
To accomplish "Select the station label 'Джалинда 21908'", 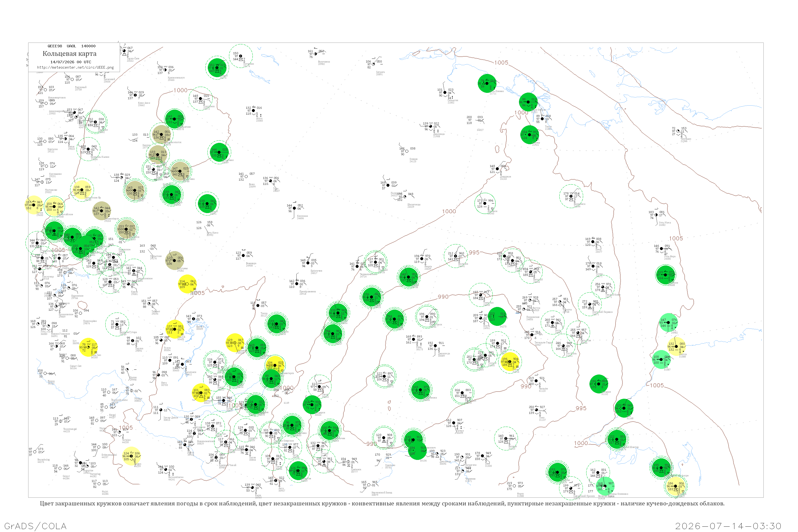I will pyautogui.click(x=439, y=135).
